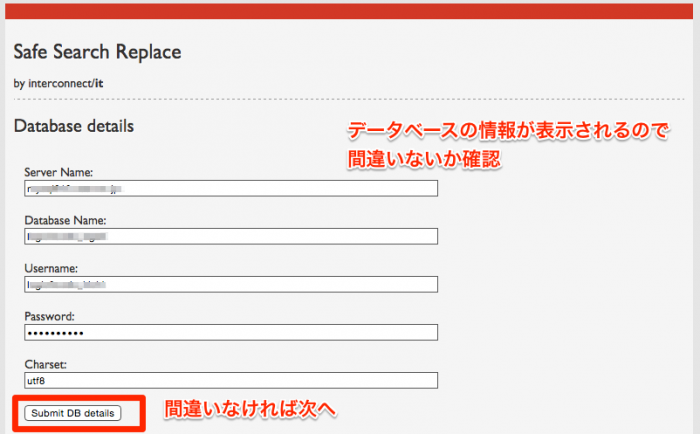Viewport: 700px width, 434px height.
Task: Click the red header bar at top
Action: [350, 11]
